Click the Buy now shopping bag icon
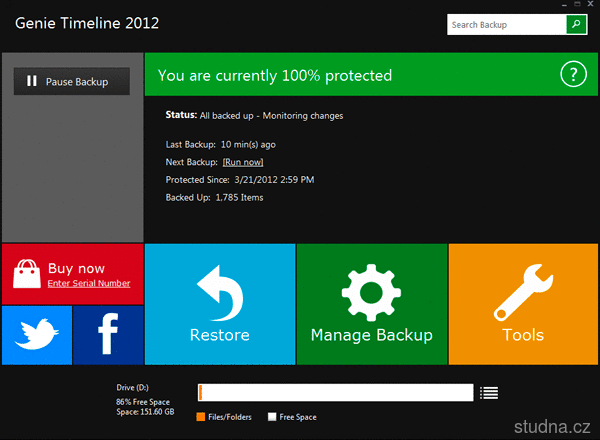 [x=27, y=274]
